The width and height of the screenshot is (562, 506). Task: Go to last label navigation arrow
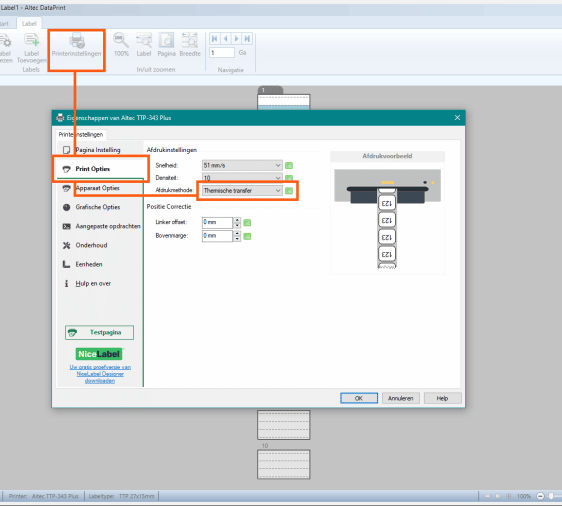(x=247, y=38)
